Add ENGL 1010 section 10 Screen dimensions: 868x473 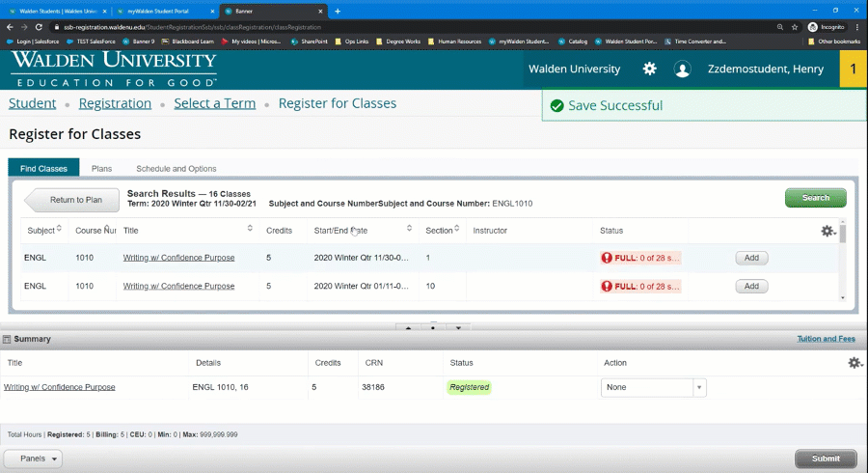tap(751, 286)
